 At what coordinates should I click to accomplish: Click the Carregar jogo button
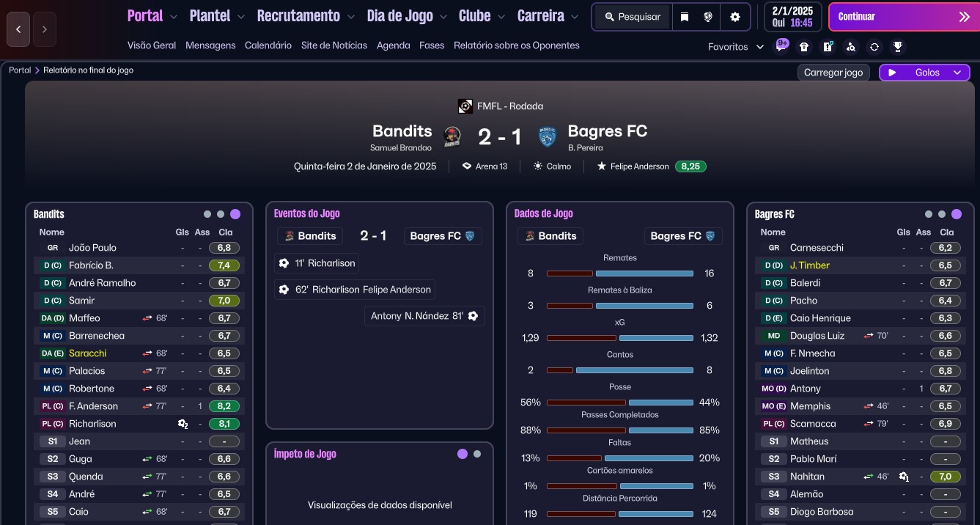click(833, 73)
